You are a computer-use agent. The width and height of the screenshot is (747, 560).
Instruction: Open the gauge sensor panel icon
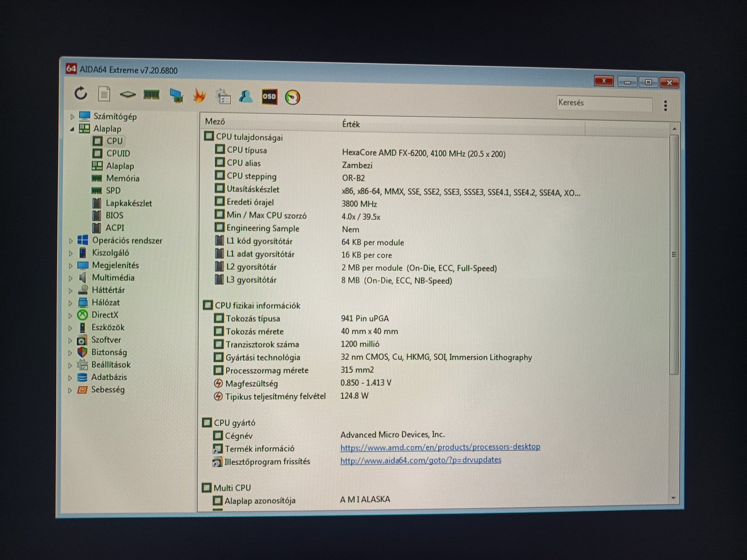pos(293,97)
